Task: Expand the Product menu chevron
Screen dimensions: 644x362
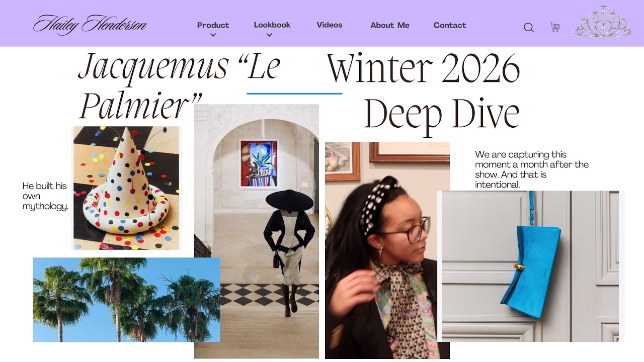Action: coord(213,35)
